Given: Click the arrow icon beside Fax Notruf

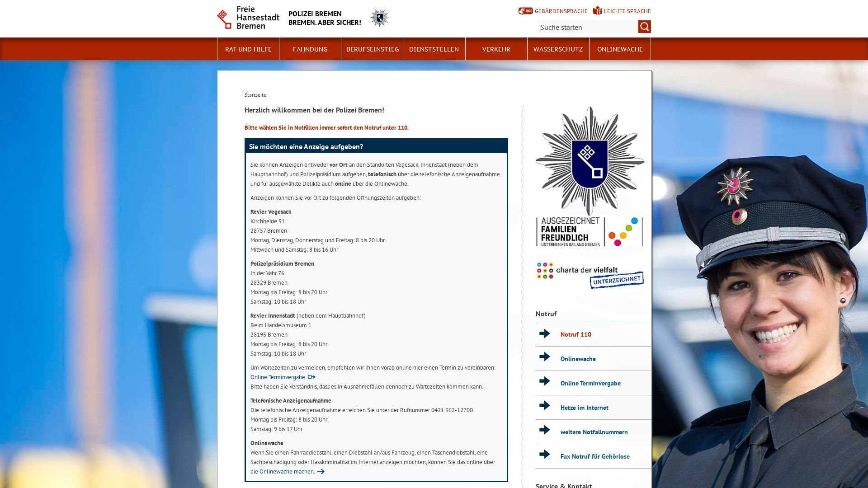Looking at the screenshot, I should pyautogui.click(x=545, y=454).
